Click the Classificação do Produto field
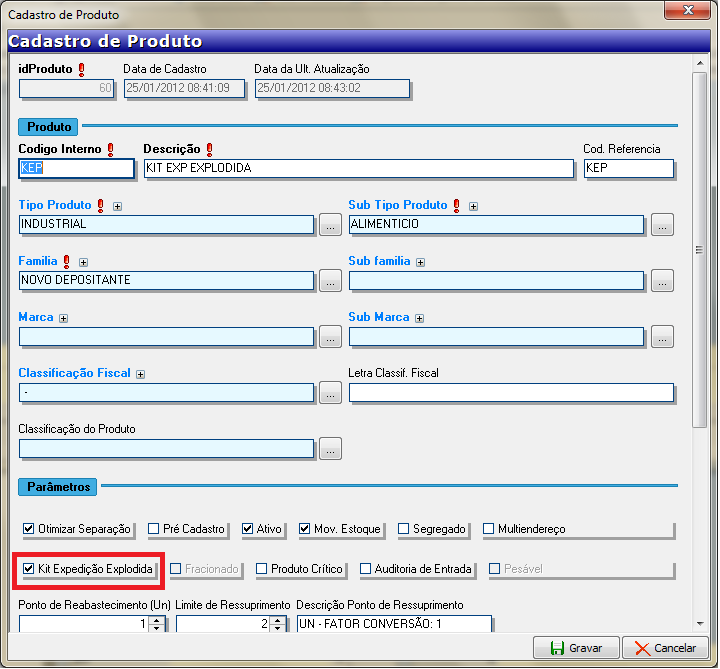The image size is (720, 669). point(167,449)
